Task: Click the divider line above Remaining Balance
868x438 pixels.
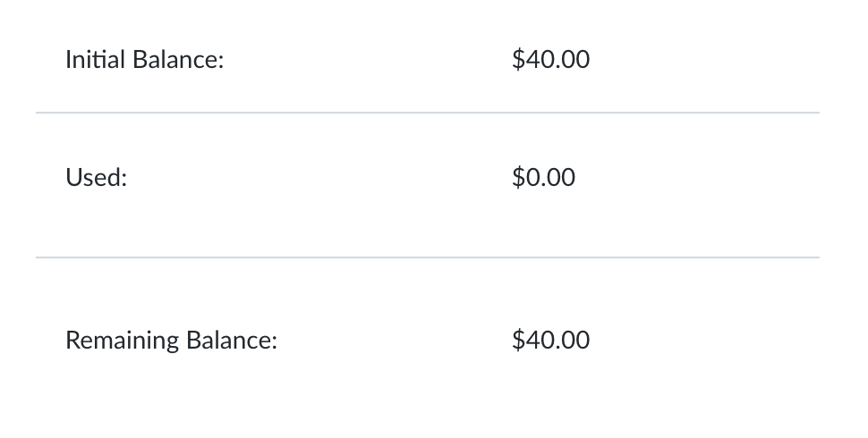Action: pyautogui.click(x=427, y=257)
